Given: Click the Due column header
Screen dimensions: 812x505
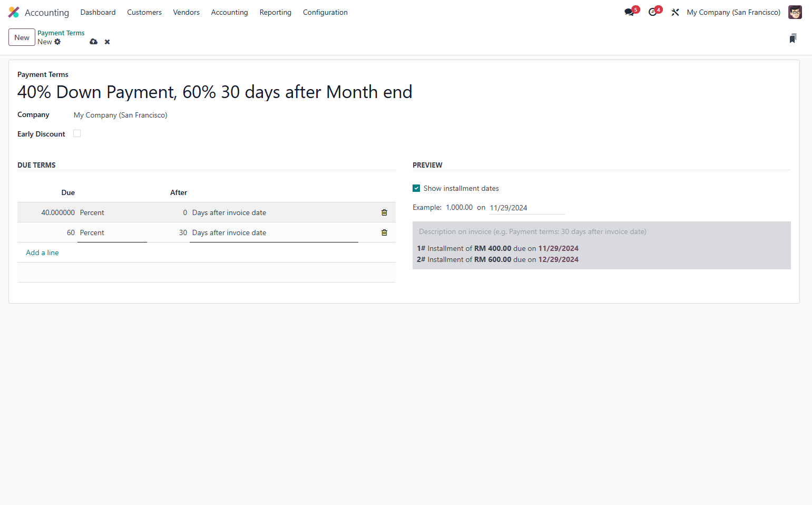Looking at the screenshot, I should (68, 192).
